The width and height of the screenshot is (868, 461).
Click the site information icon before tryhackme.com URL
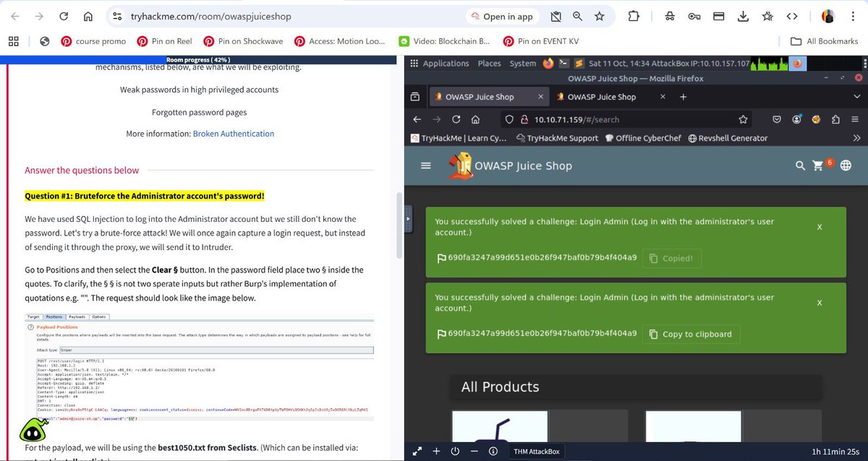(x=117, y=17)
